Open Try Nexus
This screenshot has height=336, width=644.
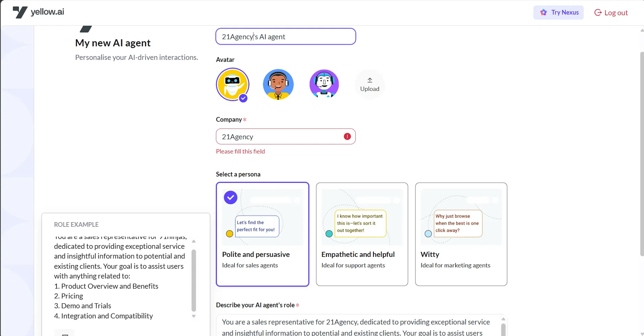click(558, 13)
